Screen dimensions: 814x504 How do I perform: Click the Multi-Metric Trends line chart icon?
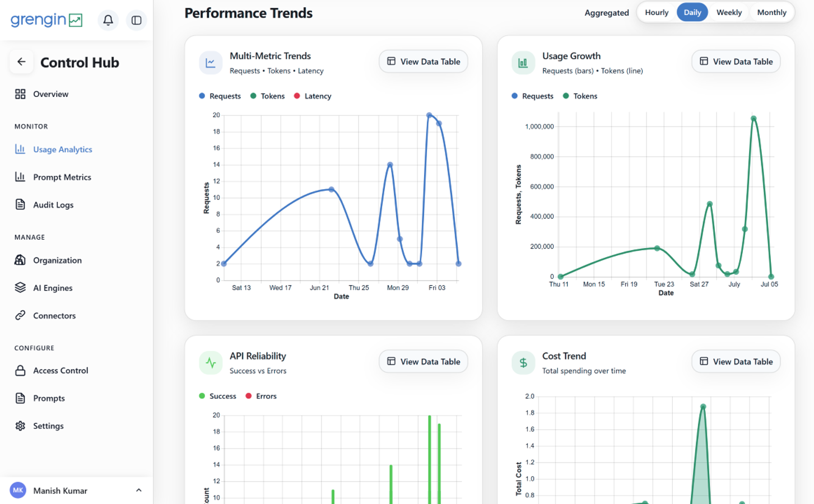tap(211, 63)
